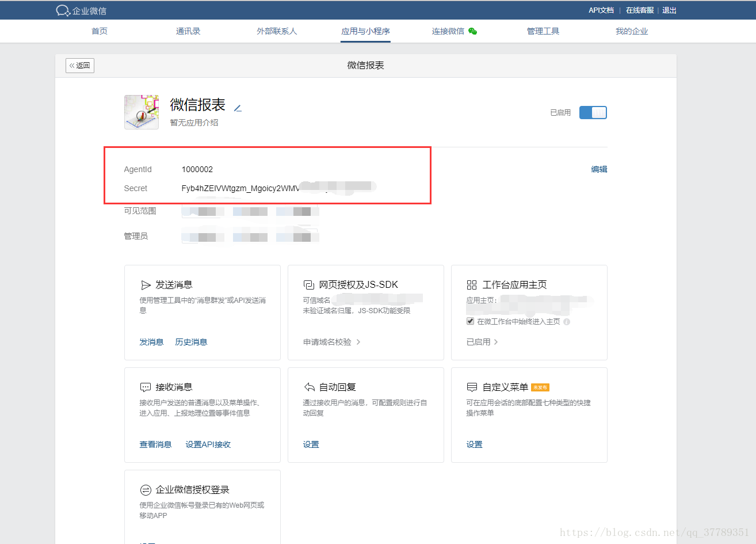Click the WeChat icon beside 连接微信
Image resolution: width=756 pixels, height=544 pixels.
pyautogui.click(x=472, y=31)
